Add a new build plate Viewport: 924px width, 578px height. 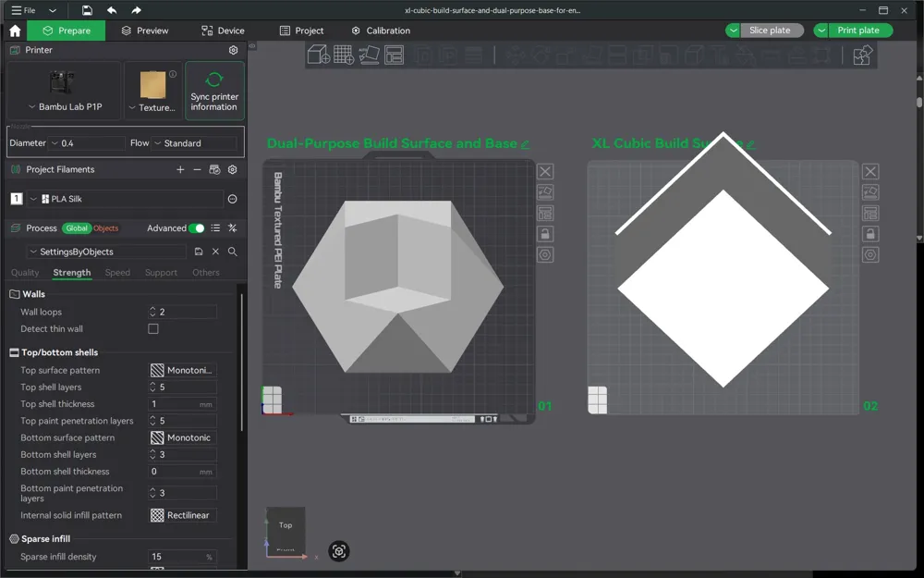342,55
